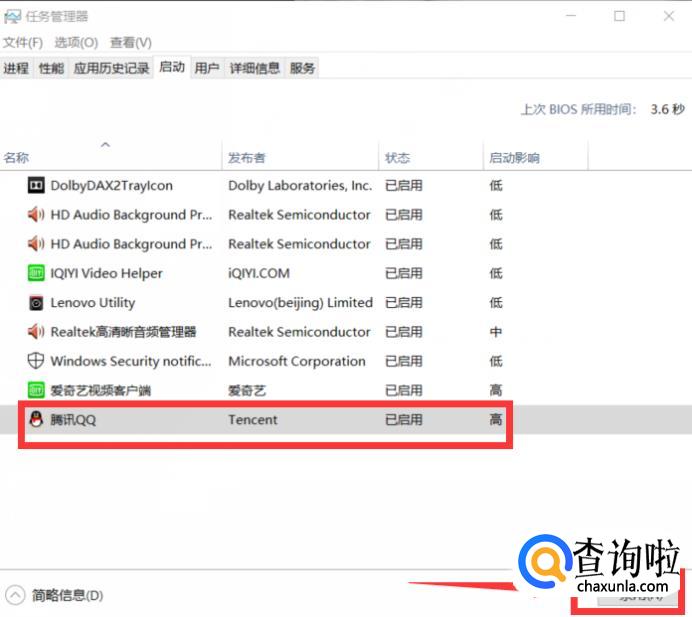This screenshot has height=617, width=692.
Task: Click 高 impact in 爱奇艺视频客户端 row
Action: click(496, 390)
